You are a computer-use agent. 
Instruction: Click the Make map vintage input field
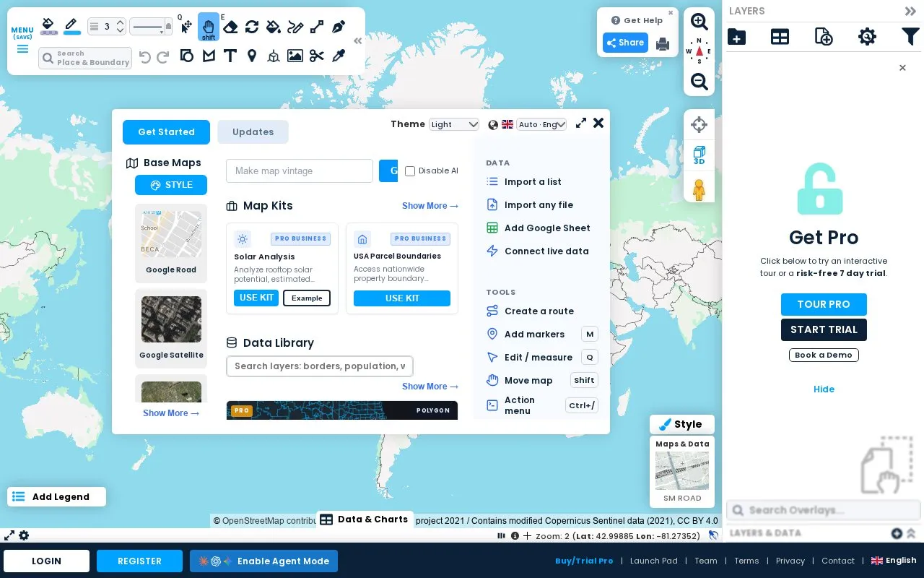pos(300,171)
